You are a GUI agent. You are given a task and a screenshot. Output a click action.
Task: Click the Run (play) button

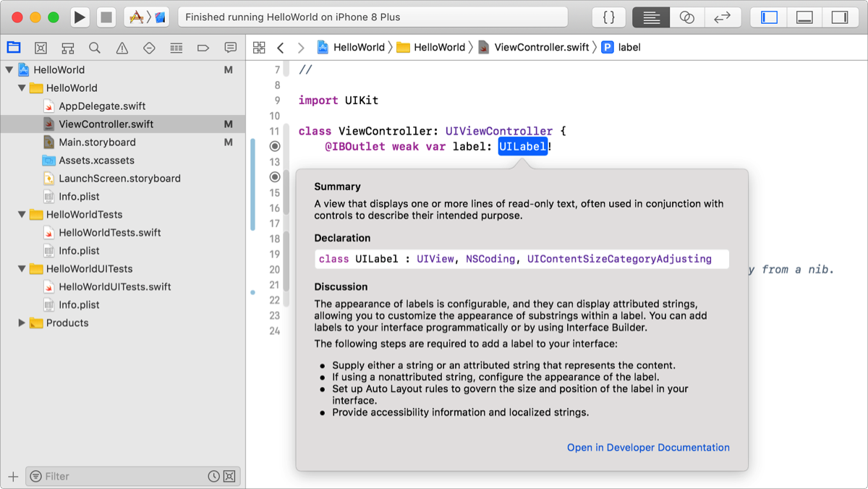tap(80, 17)
